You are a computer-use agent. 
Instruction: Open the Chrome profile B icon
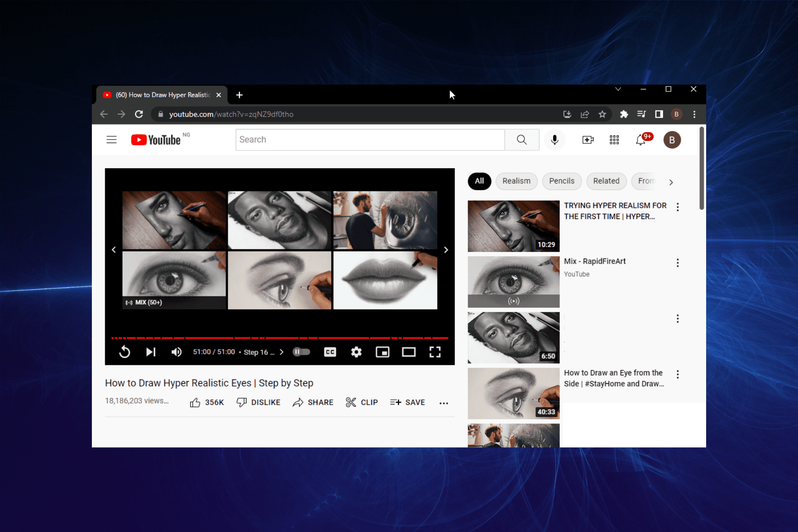click(x=676, y=114)
